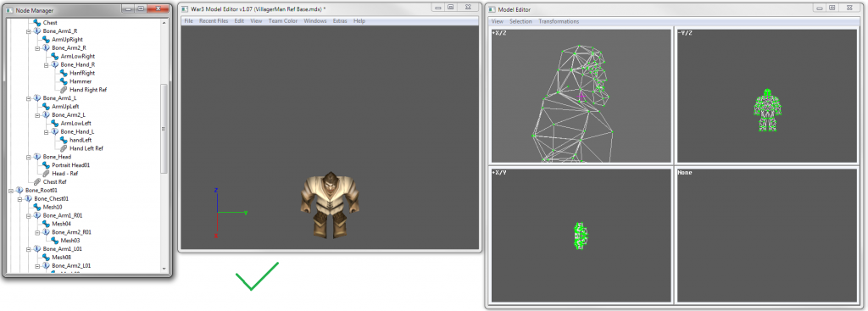Screen dimensions: 868x311
Task: Open the Selection menu in the Model Editor window
Action: pyautogui.click(x=521, y=21)
